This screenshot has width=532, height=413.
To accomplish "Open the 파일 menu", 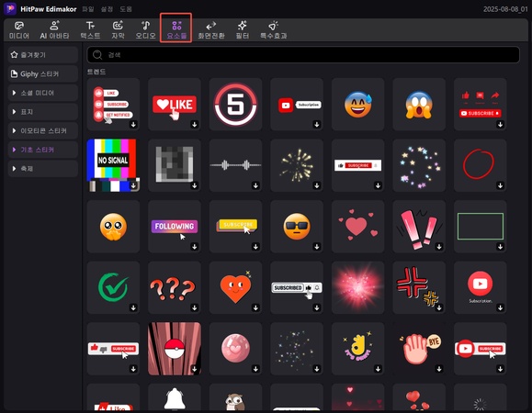I will tap(88, 9).
